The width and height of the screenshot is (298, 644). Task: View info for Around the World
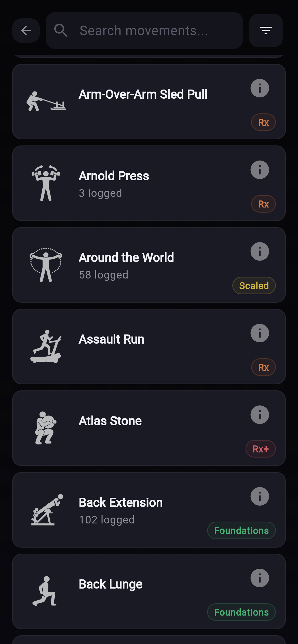click(x=260, y=252)
